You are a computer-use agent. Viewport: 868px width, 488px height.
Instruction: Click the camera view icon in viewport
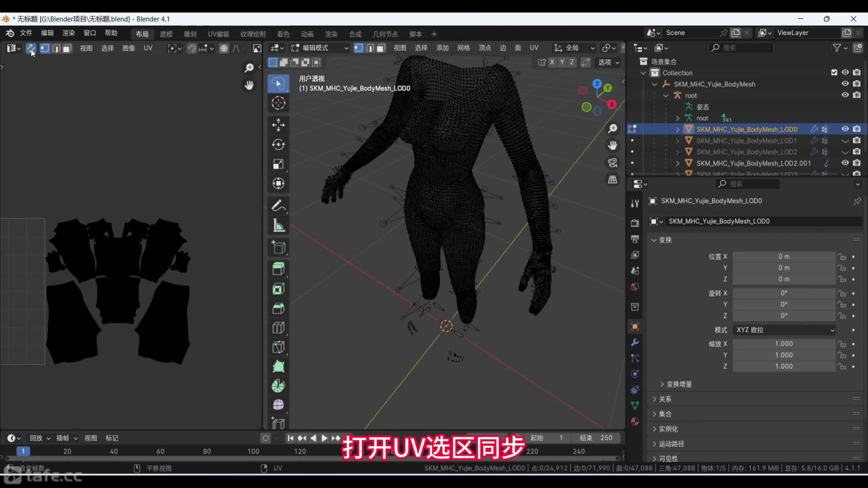point(612,163)
